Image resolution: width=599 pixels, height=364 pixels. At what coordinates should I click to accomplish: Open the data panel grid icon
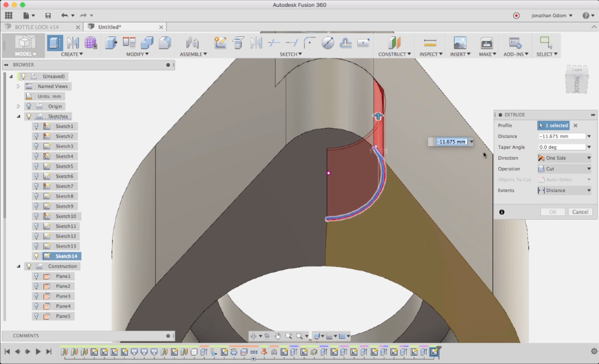coord(9,16)
